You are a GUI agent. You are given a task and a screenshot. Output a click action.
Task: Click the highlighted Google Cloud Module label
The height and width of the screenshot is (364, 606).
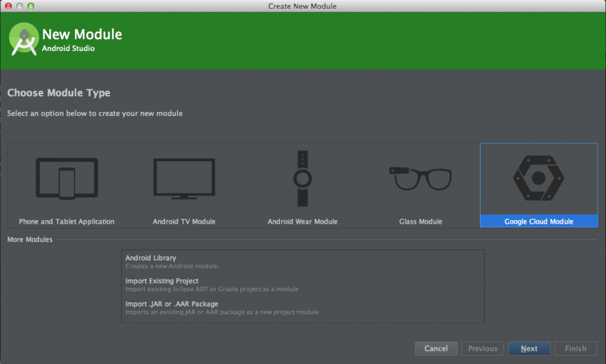[x=539, y=221]
